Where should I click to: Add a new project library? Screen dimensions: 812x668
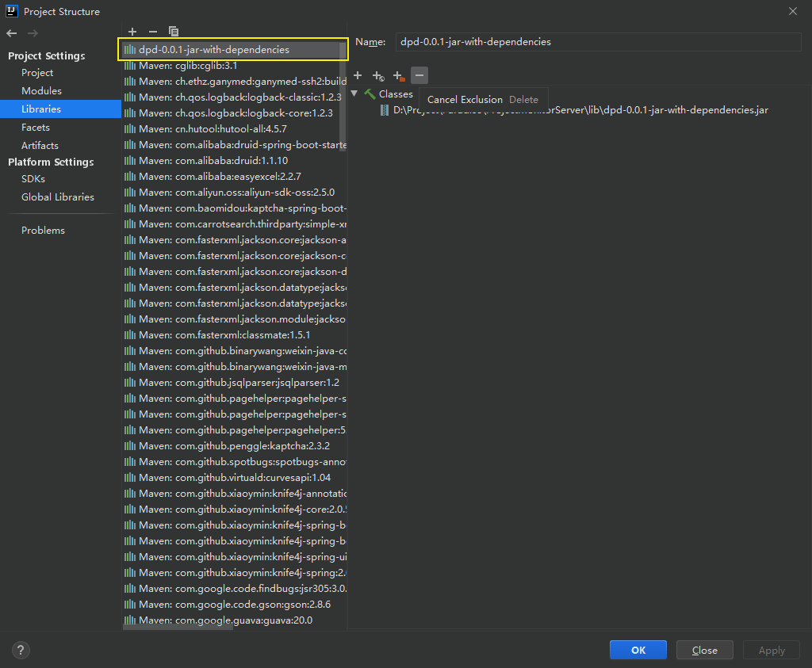(x=132, y=32)
